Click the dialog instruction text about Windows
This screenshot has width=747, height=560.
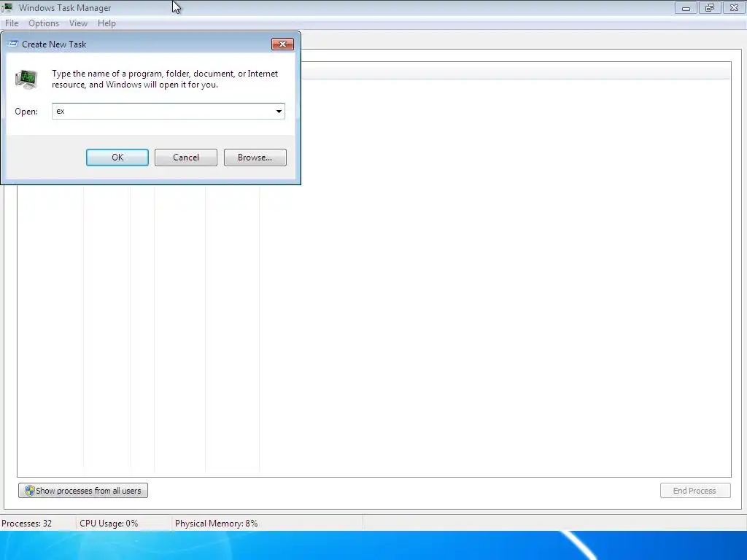click(x=165, y=79)
